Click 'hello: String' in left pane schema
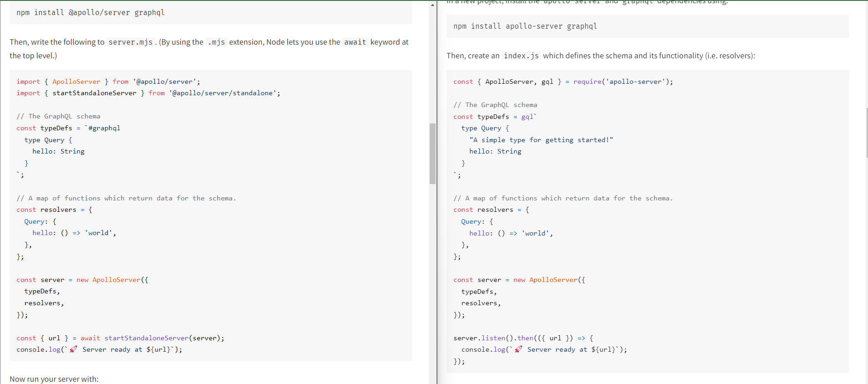 click(x=58, y=151)
